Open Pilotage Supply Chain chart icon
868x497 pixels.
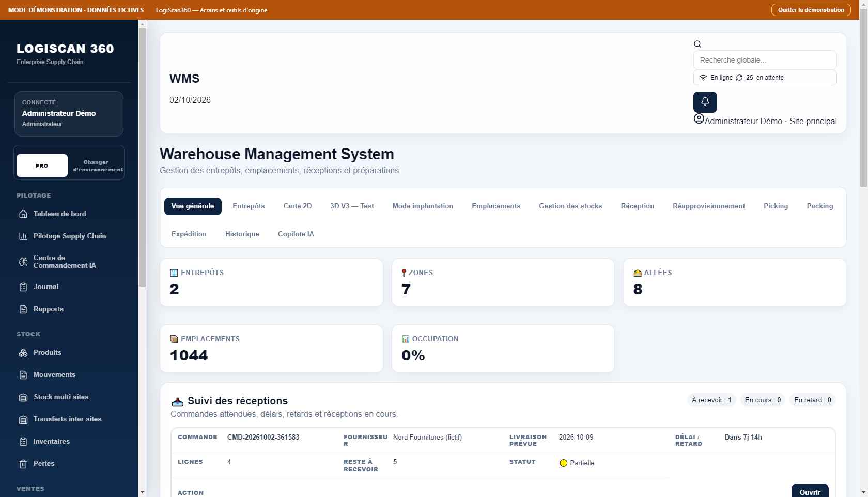click(x=23, y=236)
